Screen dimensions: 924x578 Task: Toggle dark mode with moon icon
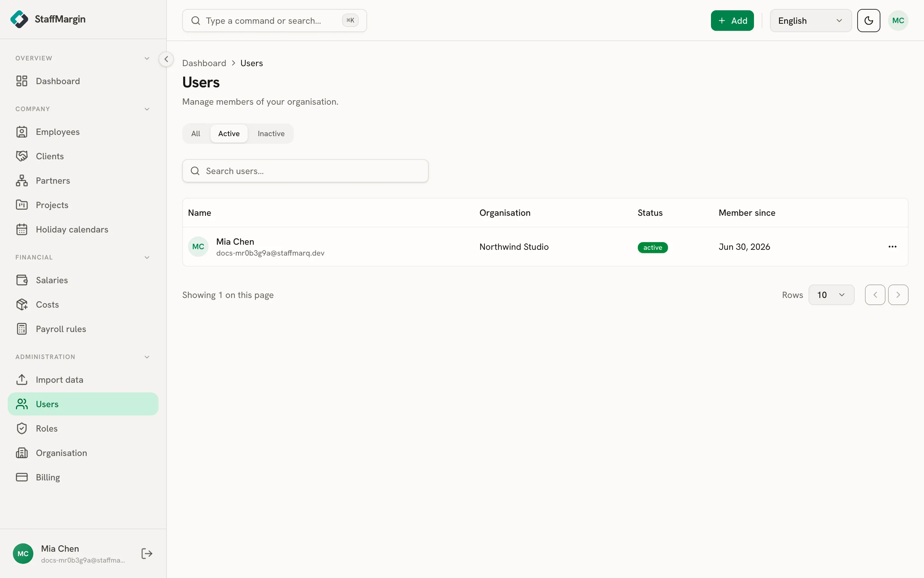click(868, 21)
